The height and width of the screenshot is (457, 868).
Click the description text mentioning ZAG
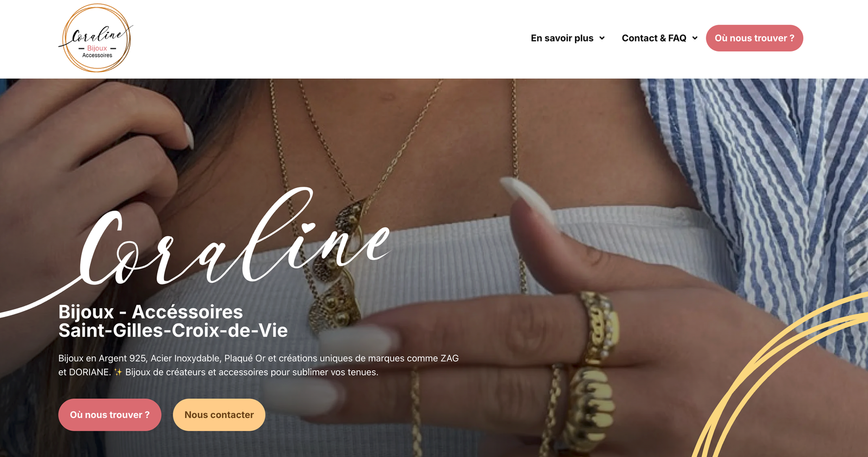258,358
